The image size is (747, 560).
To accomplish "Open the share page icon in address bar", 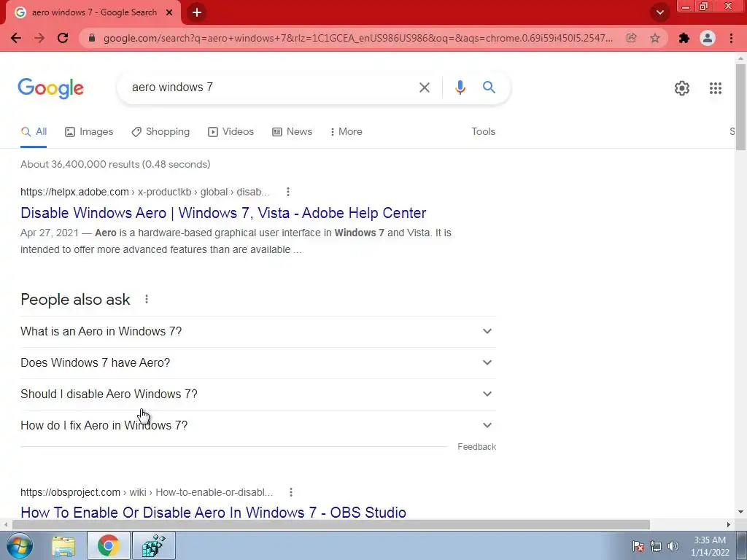I will [631, 38].
